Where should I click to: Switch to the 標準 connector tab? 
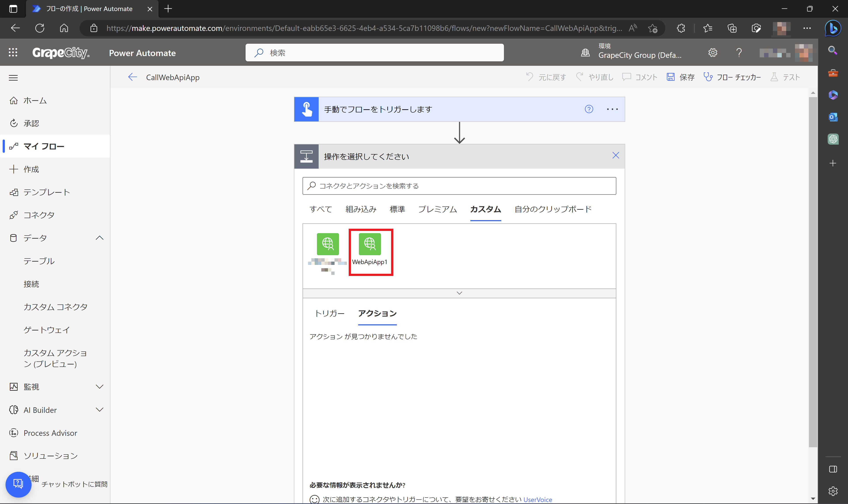(x=397, y=209)
